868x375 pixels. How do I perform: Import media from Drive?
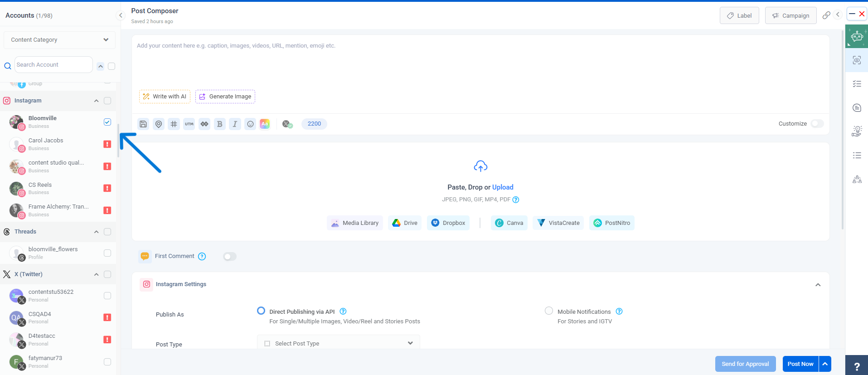coord(405,223)
